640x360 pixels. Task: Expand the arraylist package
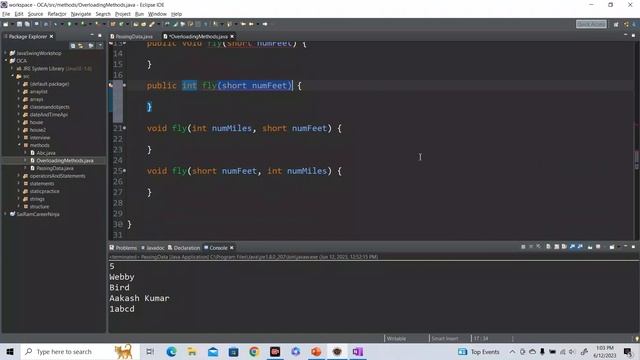click(x=18, y=91)
